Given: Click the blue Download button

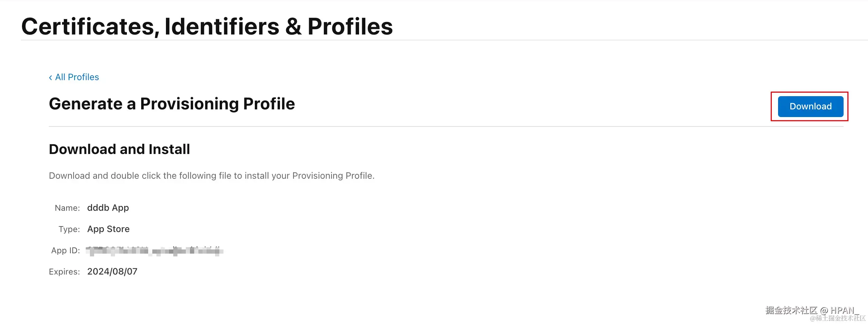Looking at the screenshot, I should point(810,106).
